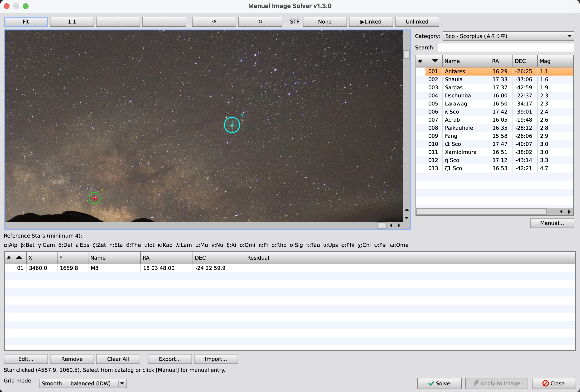Export the reference star list
Image resolution: width=580 pixels, height=392 pixels.
[x=169, y=359]
